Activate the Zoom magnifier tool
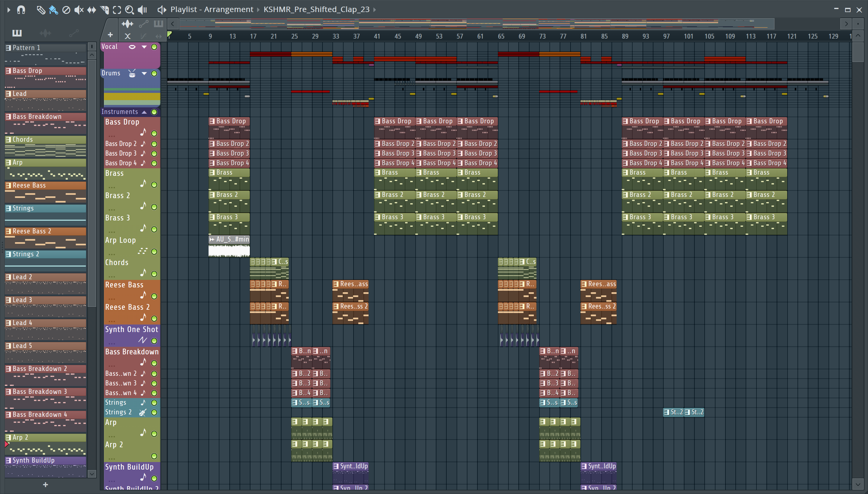The height and width of the screenshot is (494, 868). coord(129,10)
